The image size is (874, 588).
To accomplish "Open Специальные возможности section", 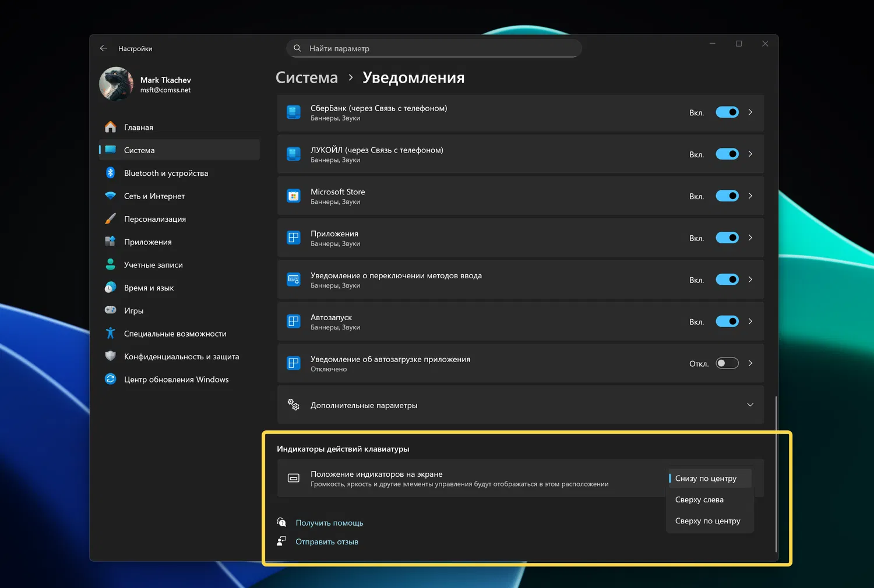I will pyautogui.click(x=179, y=334).
